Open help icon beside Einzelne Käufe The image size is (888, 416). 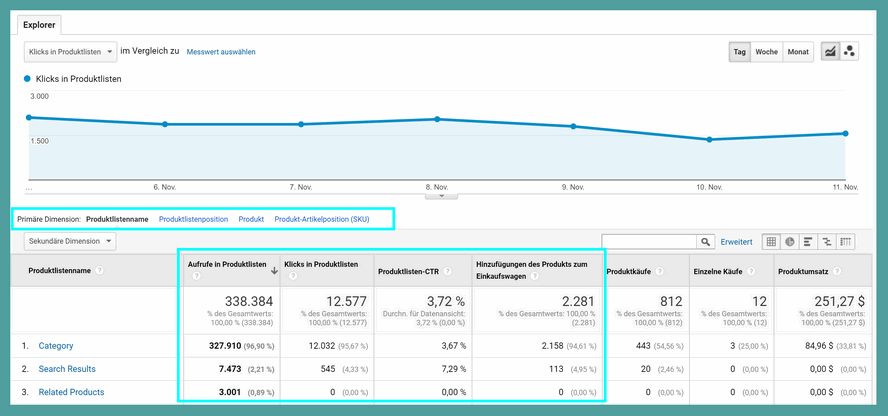pos(751,271)
